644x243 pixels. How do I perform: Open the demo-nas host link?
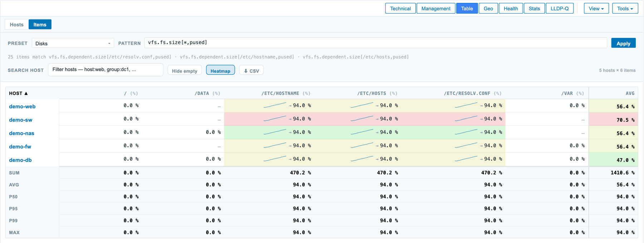21,133
